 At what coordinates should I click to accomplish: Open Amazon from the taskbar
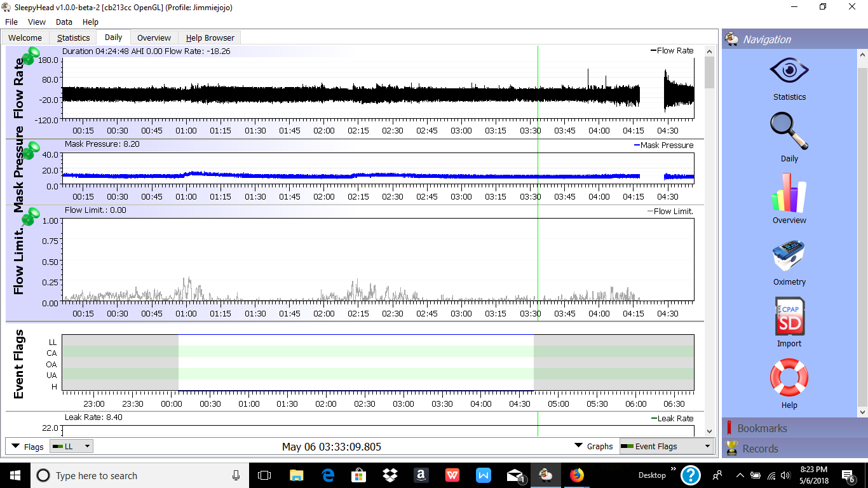tap(421, 475)
